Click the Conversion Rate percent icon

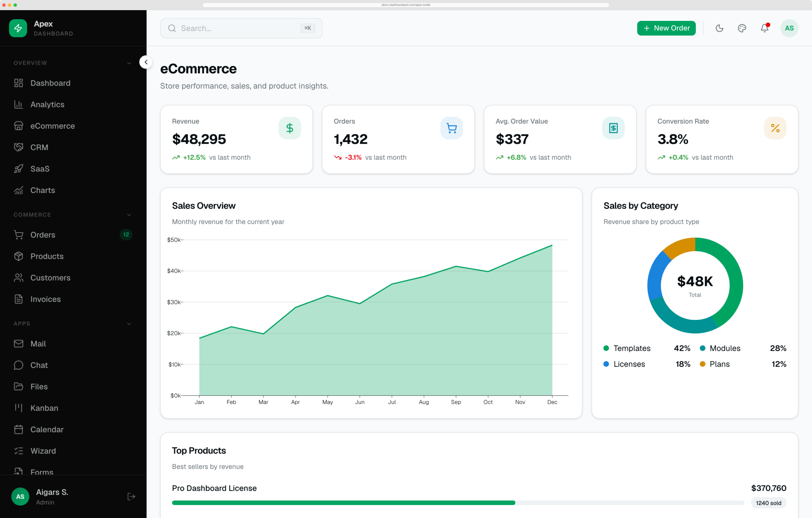(x=775, y=128)
